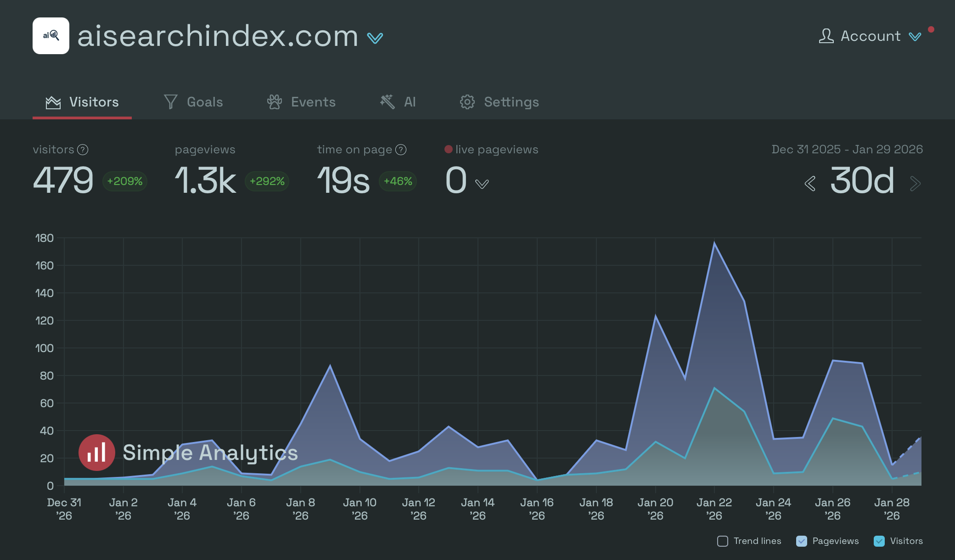
Task: Click the aisearchindex.com site logo
Action: (51, 36)
